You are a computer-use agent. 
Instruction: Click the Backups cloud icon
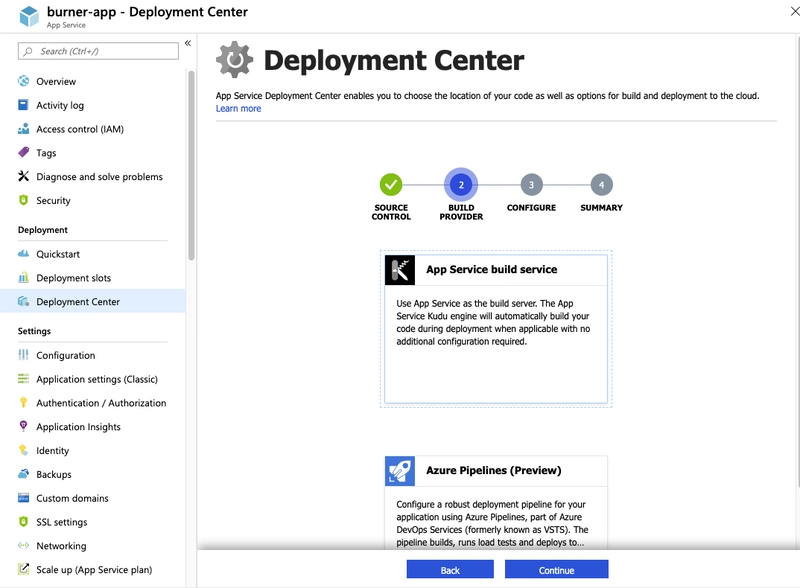tap(23, 474)
